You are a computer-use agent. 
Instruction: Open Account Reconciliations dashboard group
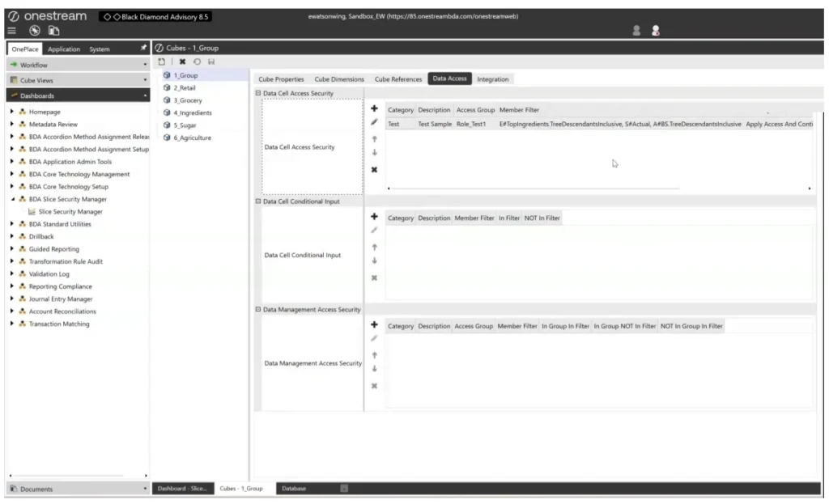click(62, 311)
